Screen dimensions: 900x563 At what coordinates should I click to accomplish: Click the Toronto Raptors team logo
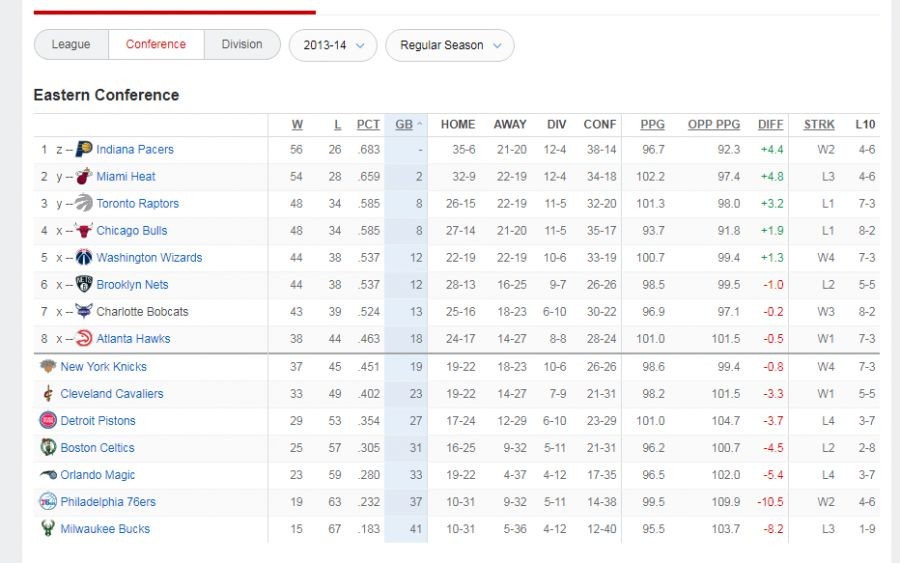click(84, 203)
